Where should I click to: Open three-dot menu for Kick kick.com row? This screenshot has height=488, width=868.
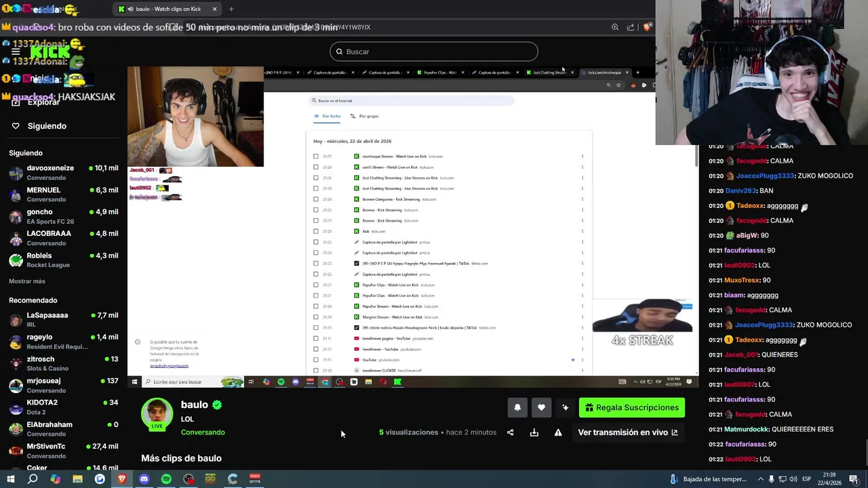(x=583, y=231)
